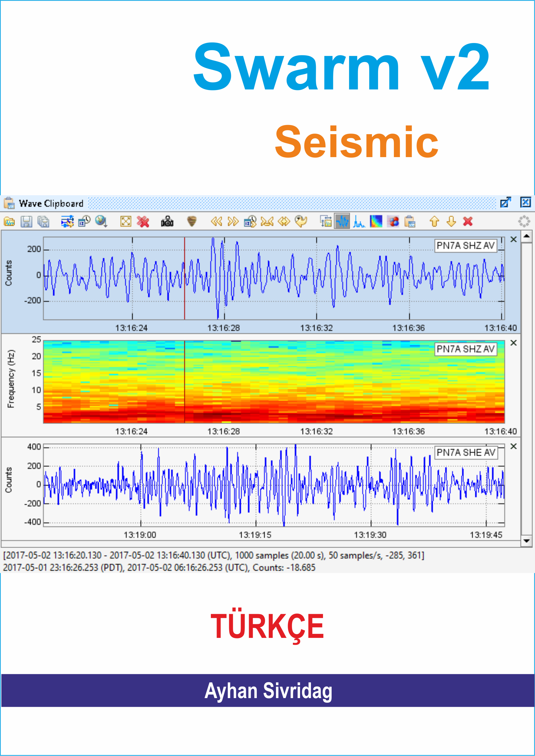
Task: Click the scrollbar down arrow
Action: point(527,541)
